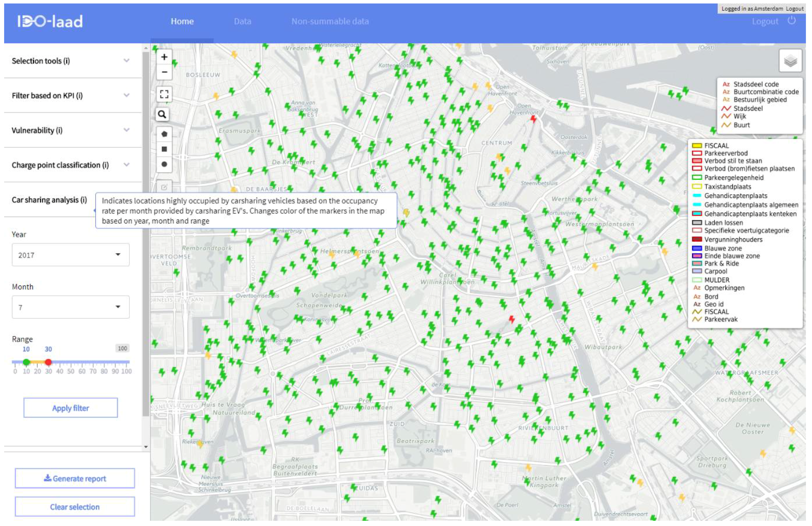Click the Apply filter button
812x526 pixels.
pyautogui.click(x=70, y=408)
